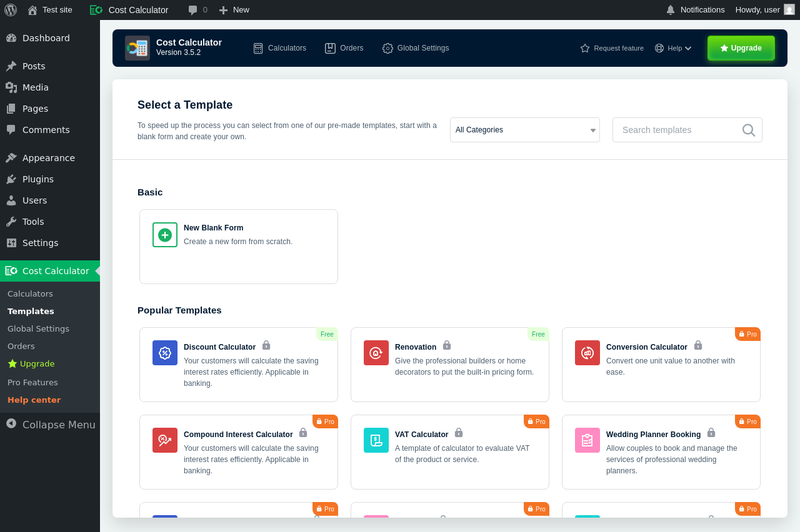Open the user avatar in admin bar
Image resolution: width=800 pixels, height=532 pixels.
click(789, 9)
